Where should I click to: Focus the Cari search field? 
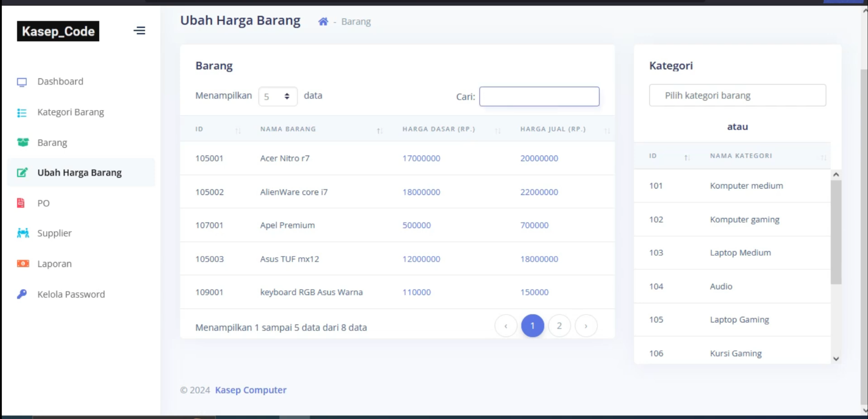[539, 96]
